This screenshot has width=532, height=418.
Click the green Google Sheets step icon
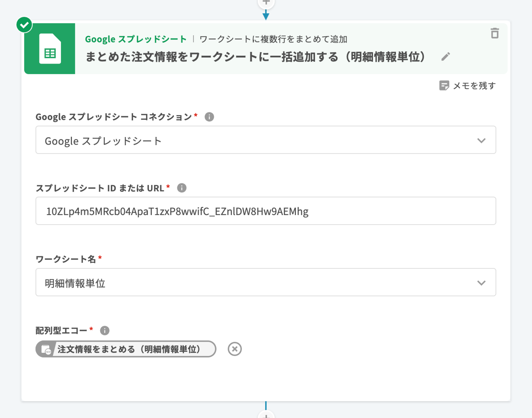[50, 49]
